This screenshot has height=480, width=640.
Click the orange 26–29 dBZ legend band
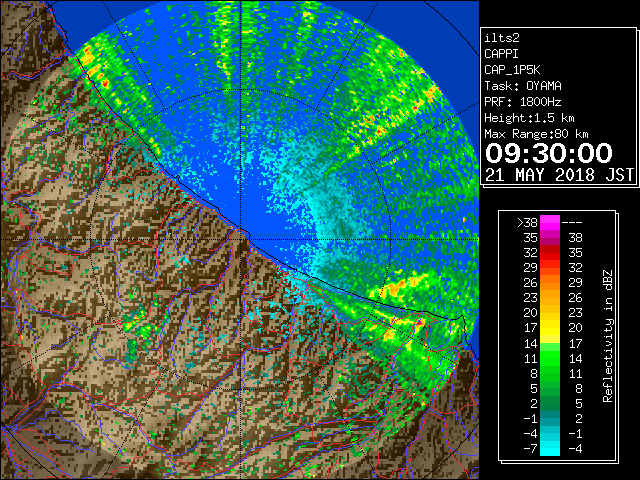(x=550, y=283)
